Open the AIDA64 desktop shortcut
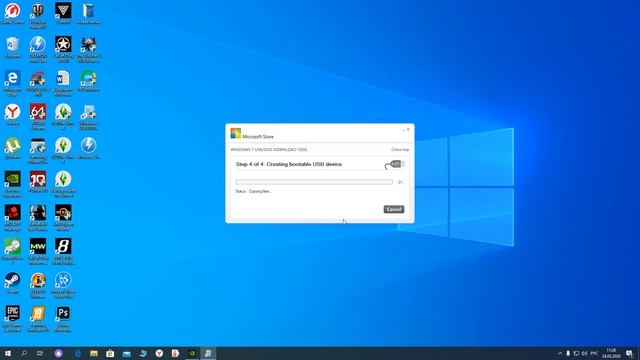The height and width of the screenshot is (360, 640). click(x=38, y=116)
